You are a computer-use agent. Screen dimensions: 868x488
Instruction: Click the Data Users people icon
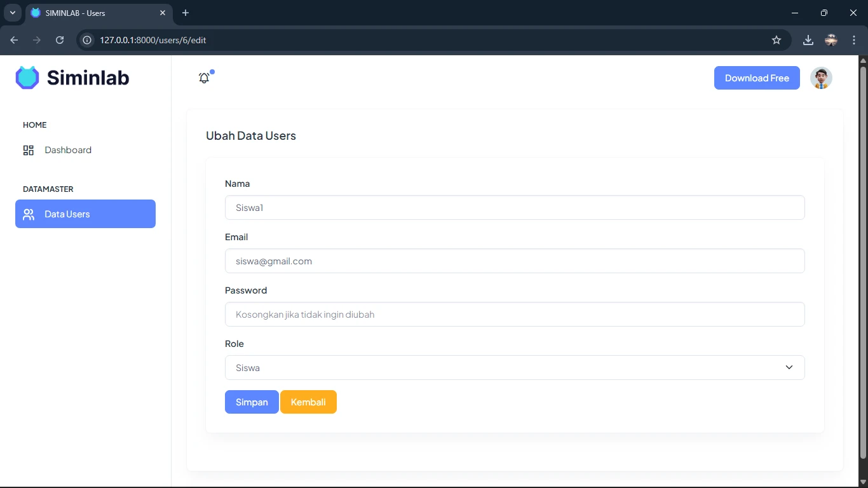pos(29,215)
